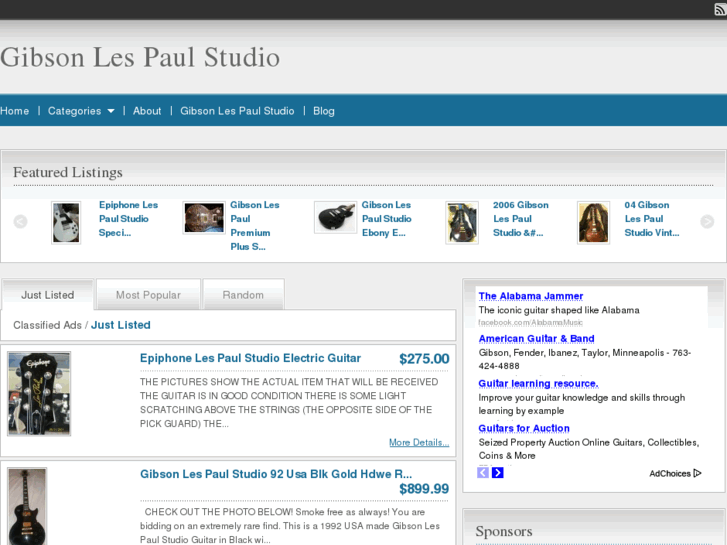This screenshot has height=545, width=727.
Task: Open Guitar learning resource ad
Action: [x=538, y=384]
